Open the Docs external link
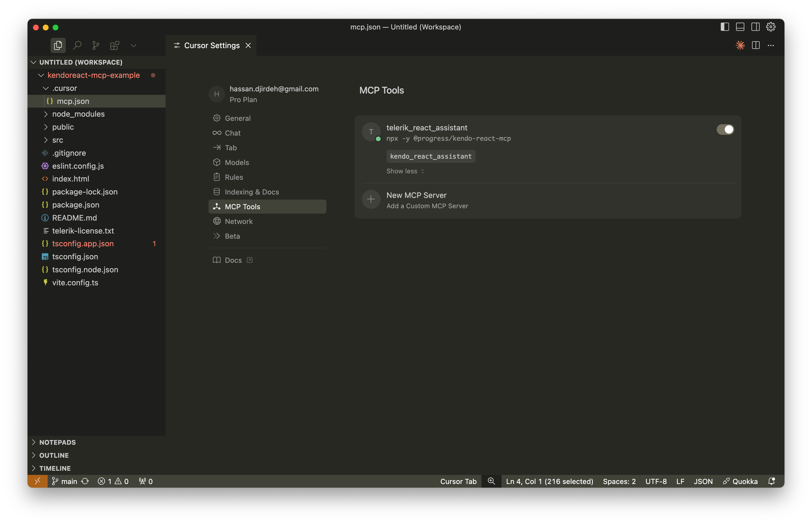 pyautogui.click(x=232, y=260)
